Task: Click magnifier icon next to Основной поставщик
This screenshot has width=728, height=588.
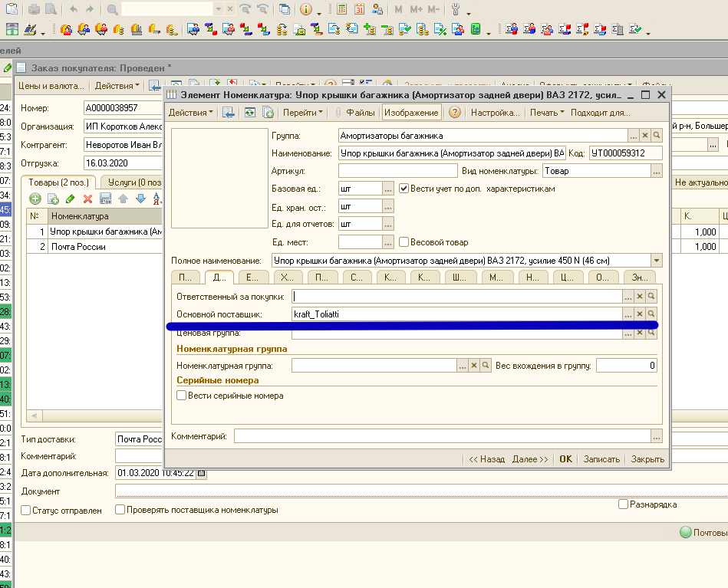Action: (651, 314)
